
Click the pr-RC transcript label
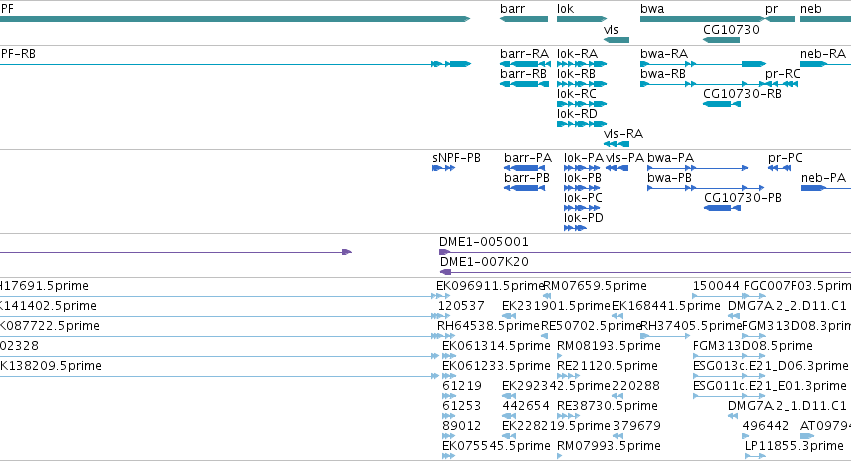click(x=783, y=74)
